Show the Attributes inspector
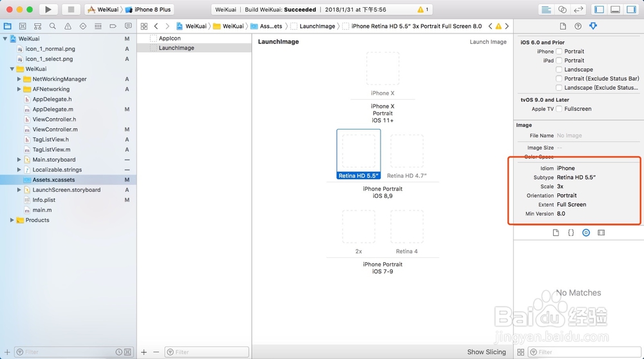This screenshot has height=359, width=644. pos(593,26)
